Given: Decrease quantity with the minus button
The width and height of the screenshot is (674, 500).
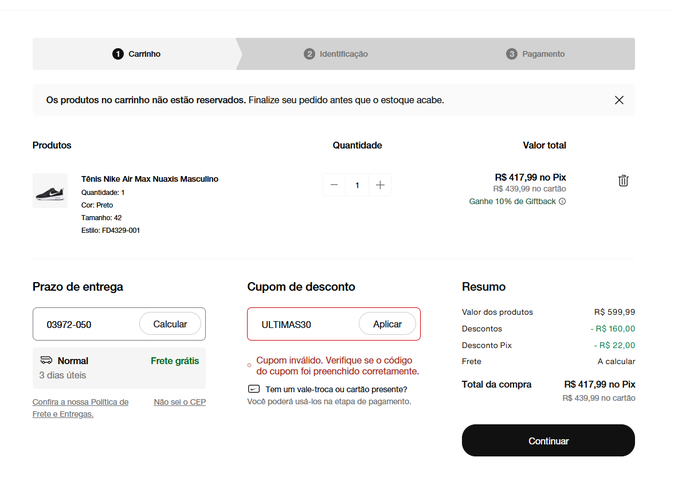Looking at the screenshot, I should coord(334,185).
